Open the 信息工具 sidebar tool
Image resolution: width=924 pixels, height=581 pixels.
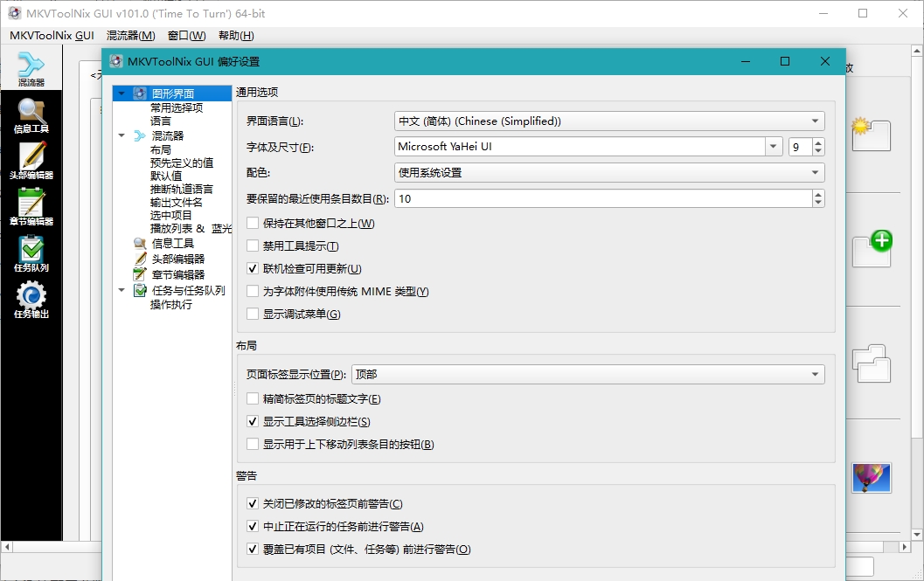click(x=31, y=115)
